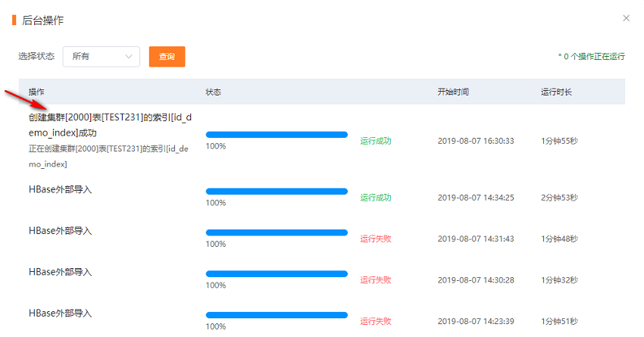Image resolution: width=644 pixels, height=337 pixels.
Task: Click the start time 2019-08-07 14:34:25
Action: (476, 198)
